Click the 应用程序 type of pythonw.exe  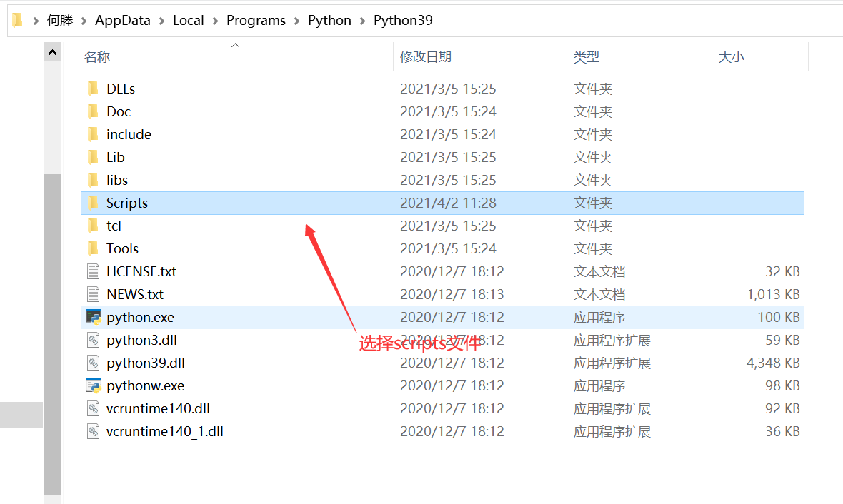tap(599, 385)
